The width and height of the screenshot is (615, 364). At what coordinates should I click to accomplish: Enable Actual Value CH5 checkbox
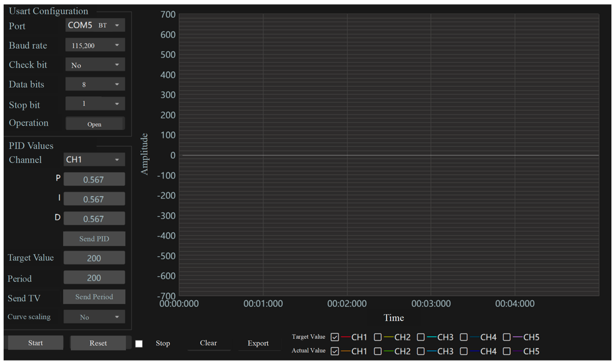(x=506, y=351)
